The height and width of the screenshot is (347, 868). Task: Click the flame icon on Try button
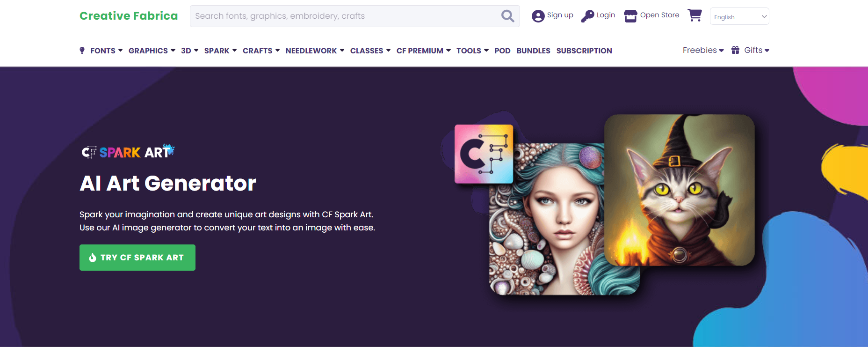click(x=93, y=258)
